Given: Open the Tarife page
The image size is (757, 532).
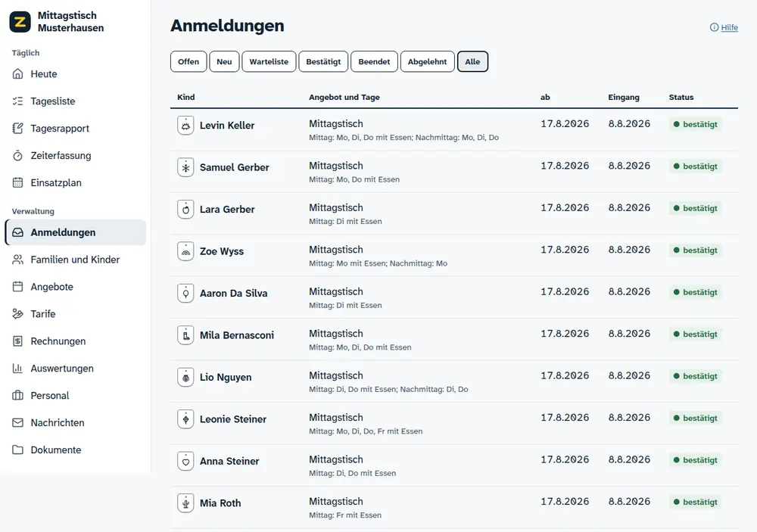Looking at the screenshot, I should [75, 314].
